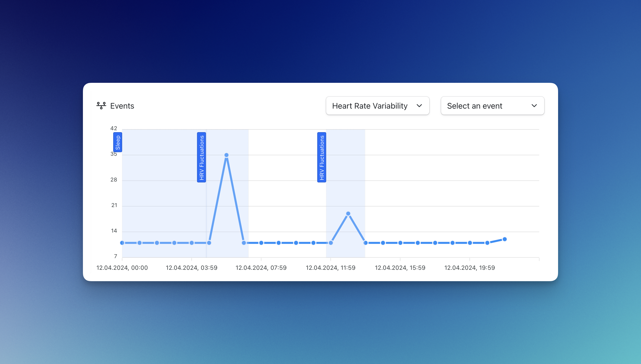Select the first HRV Fluctuations marker
Screen dimensions: 641x364
202,157
